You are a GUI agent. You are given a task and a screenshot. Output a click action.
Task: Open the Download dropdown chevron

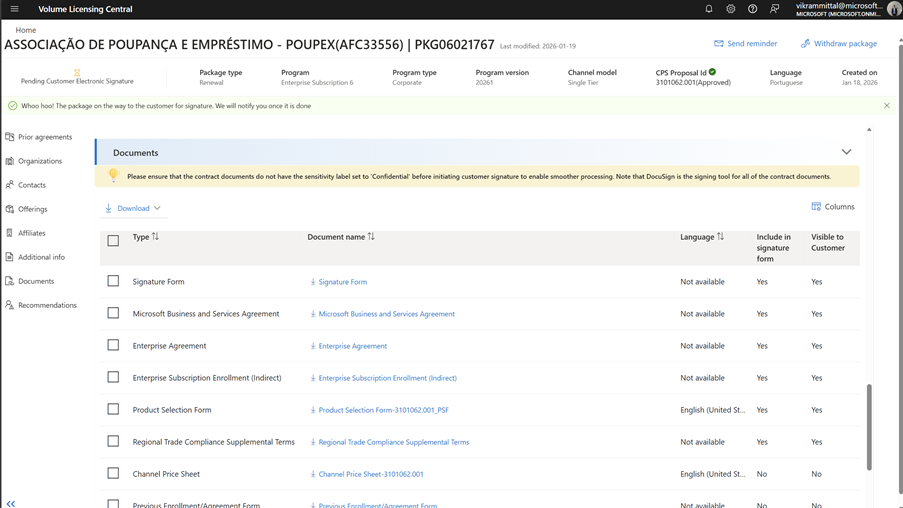tap(157, 208)
